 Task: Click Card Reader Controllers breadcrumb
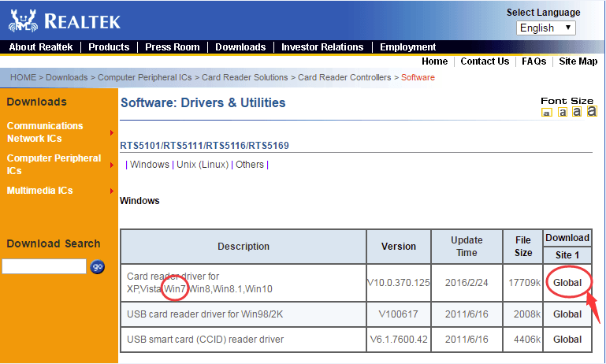(x=344, y=77)
